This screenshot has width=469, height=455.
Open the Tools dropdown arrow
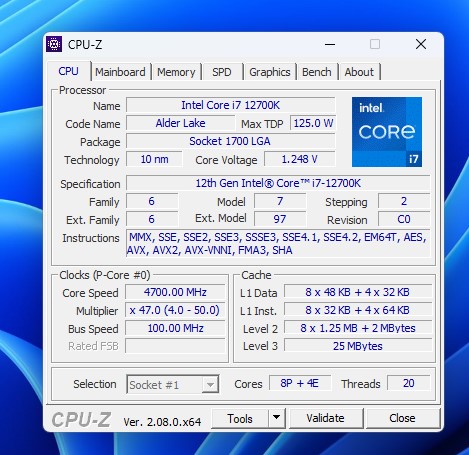(x=276, y=418)
